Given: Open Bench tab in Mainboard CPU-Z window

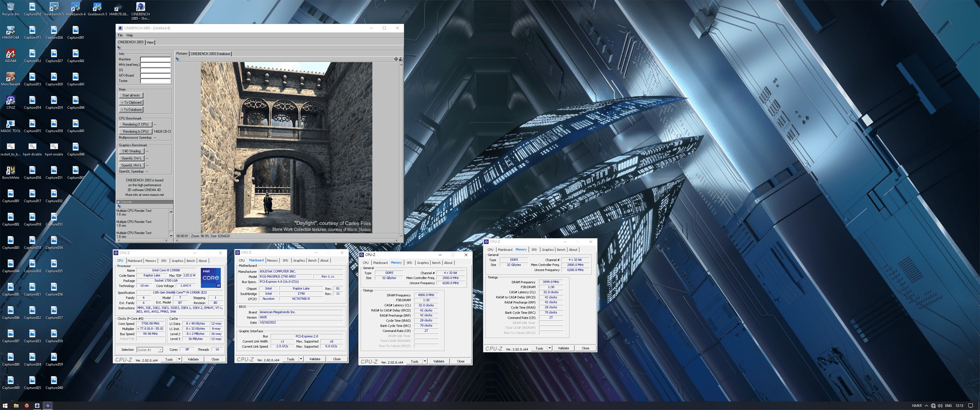Looking at the screenshot, I should [x=312, y=261].
